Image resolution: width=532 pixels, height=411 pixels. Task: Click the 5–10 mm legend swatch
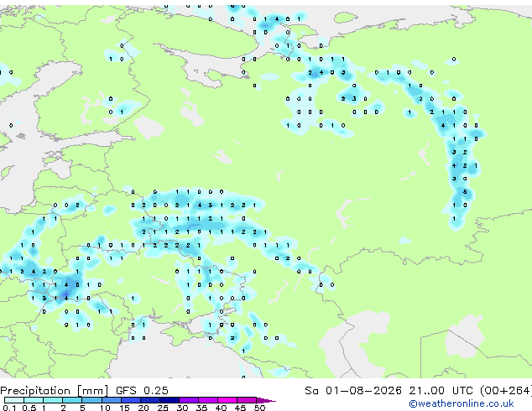91,400
